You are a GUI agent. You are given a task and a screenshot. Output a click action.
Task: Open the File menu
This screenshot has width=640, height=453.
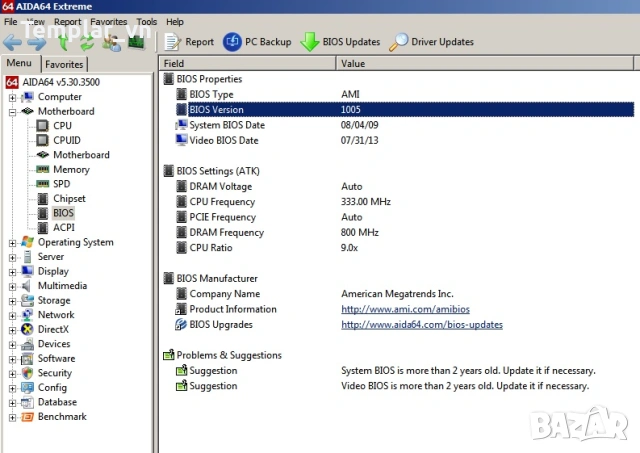[11, 22]
